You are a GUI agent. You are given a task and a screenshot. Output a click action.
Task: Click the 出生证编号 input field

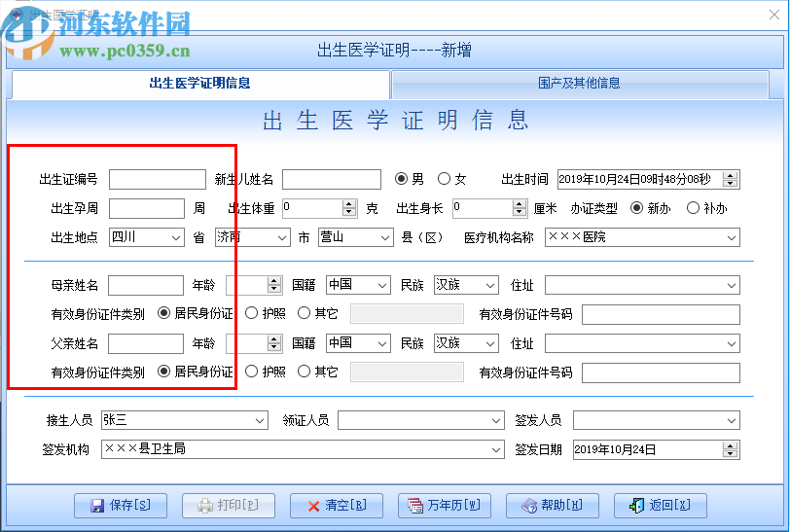158,179
